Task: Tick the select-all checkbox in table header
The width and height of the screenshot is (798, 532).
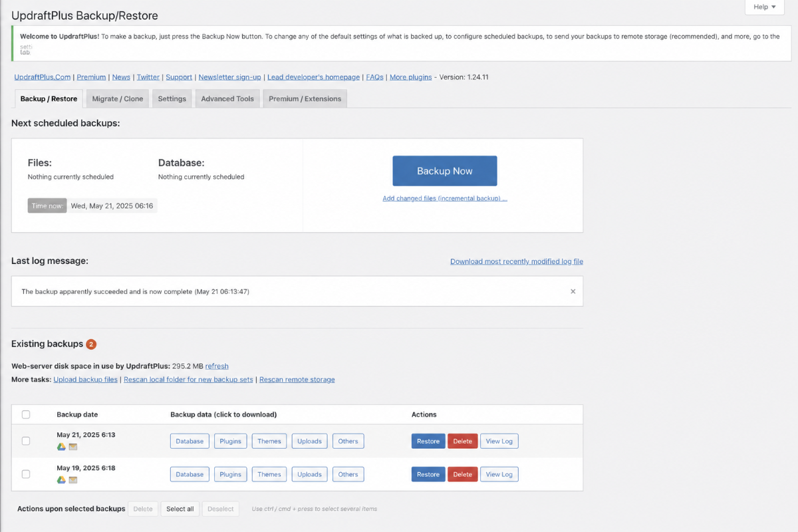Action: click(x=26, y=414)
